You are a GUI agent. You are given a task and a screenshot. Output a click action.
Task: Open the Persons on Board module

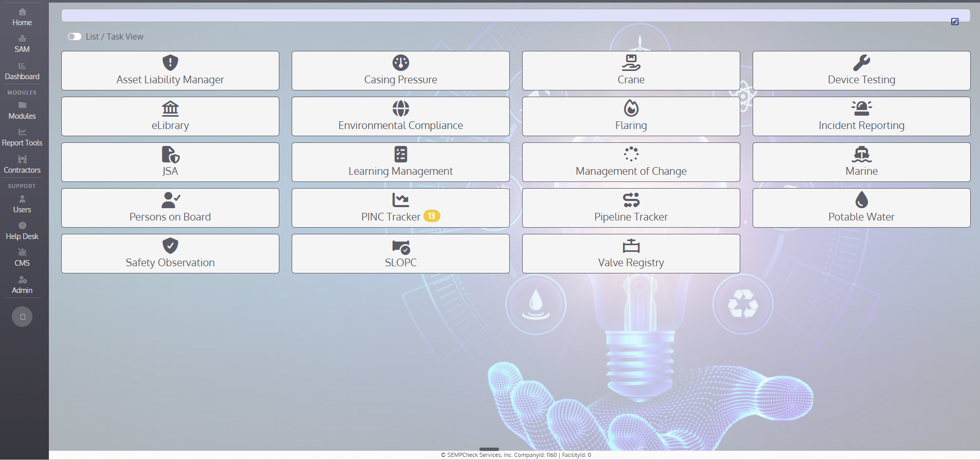tap(170, 208)
